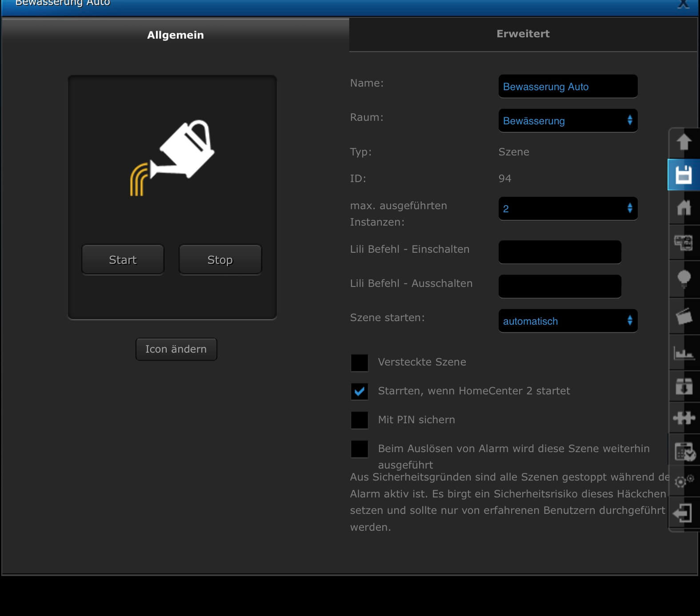Open scenes via the clapperboard icon
The width and height of the screenshot is (700, 616).
[684, 316]
